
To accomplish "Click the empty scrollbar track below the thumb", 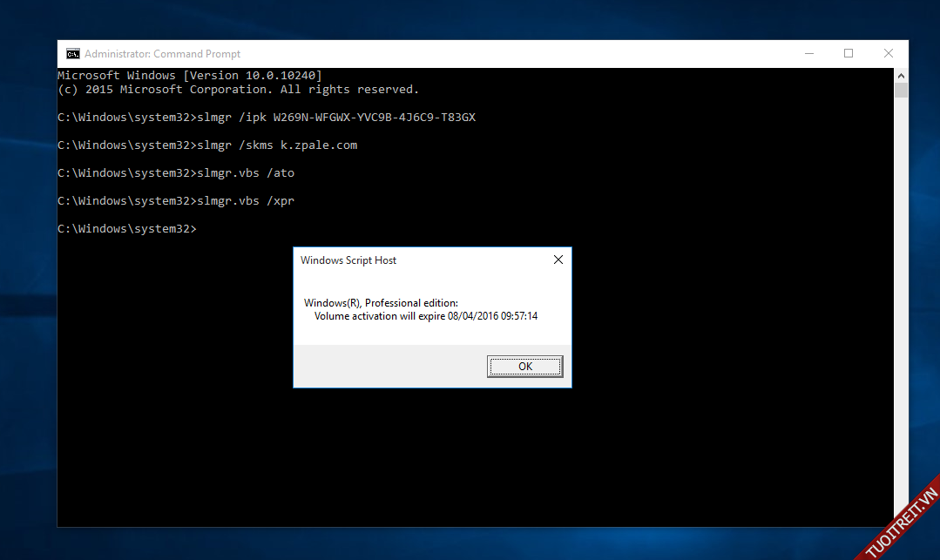I will coord(901,305).
